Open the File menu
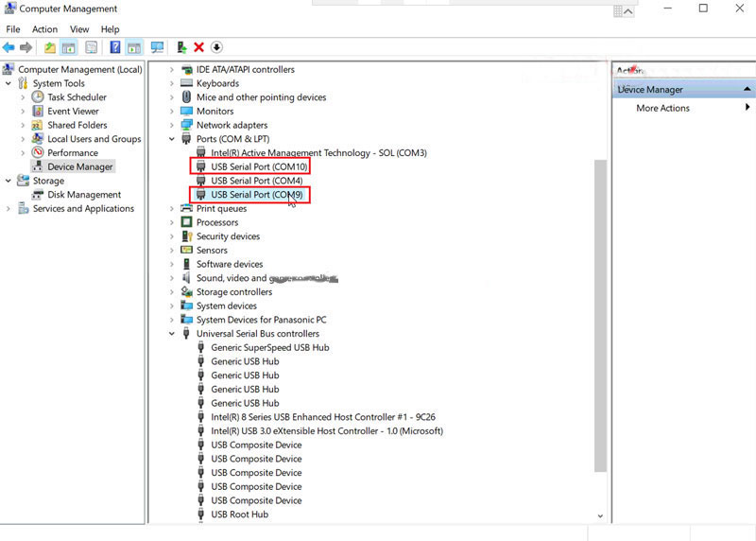This screenshot has height=541, width=756. point(13,29)
